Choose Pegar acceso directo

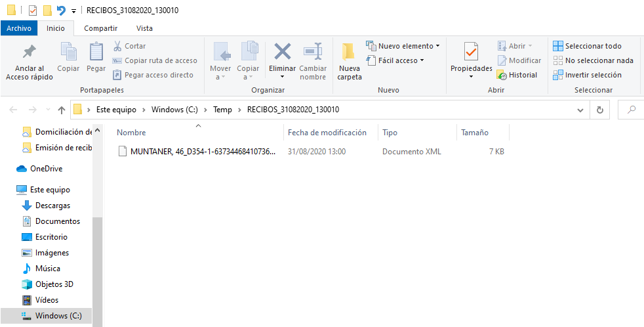pos(153,75)
